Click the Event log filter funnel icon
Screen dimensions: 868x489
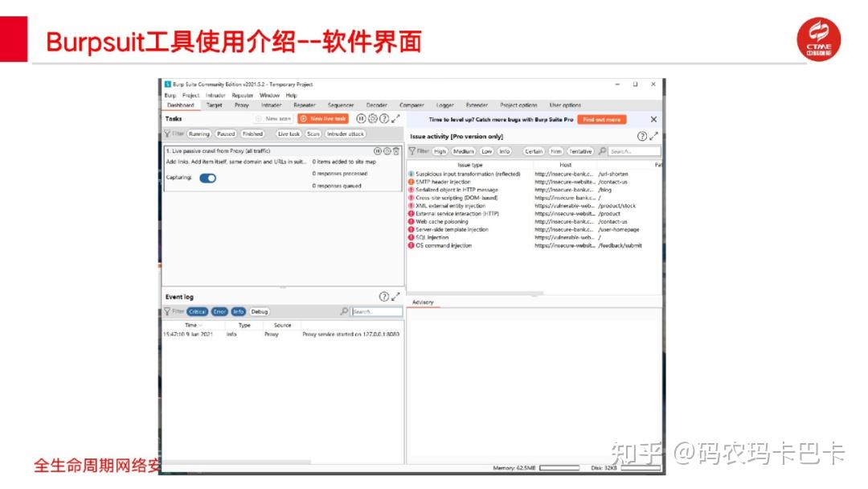(x=167, y=311)
